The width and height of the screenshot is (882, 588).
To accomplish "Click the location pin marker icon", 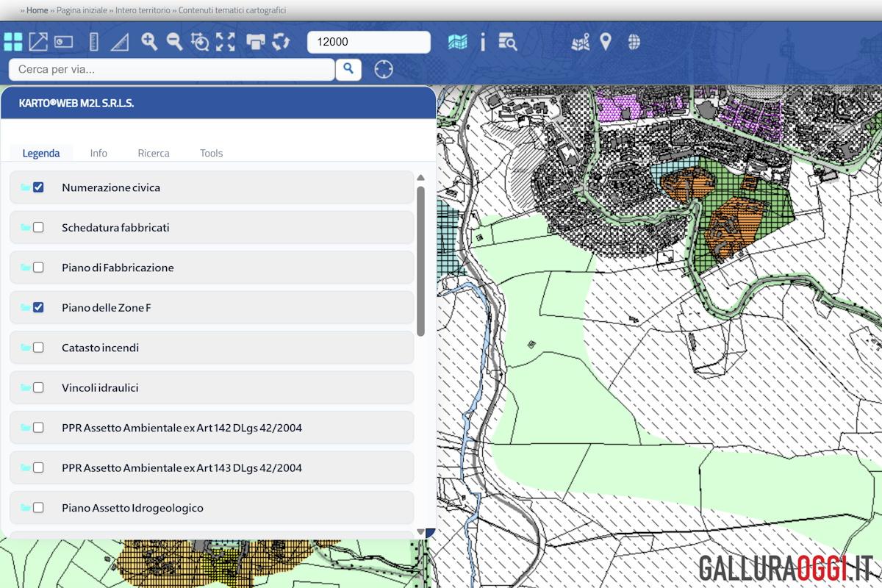I will click(605, 42).
